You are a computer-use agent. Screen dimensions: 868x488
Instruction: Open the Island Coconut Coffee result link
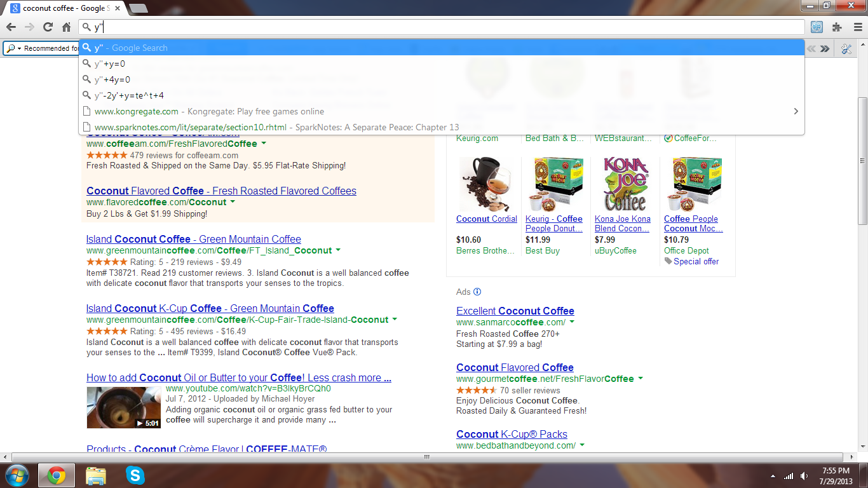coord(193,239)
